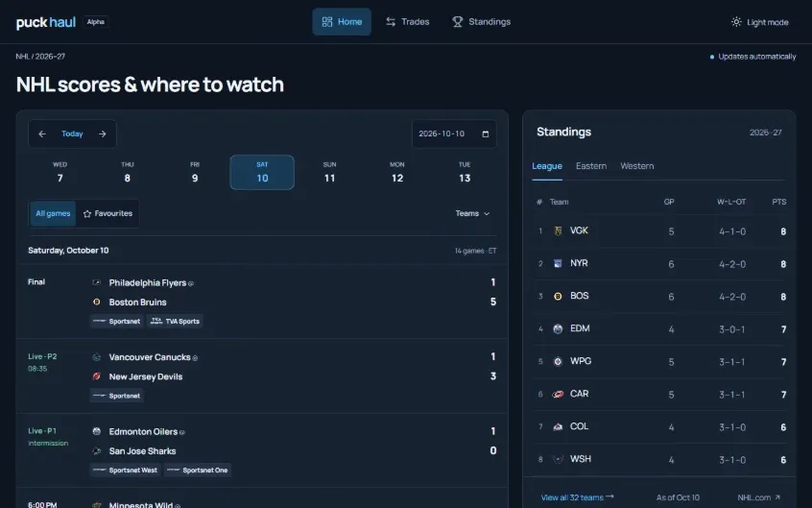
Task: Click the Boston Bruins logo in scores
Action: tap(96, 302)
